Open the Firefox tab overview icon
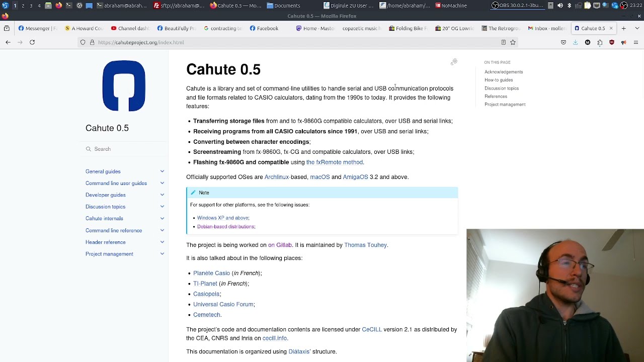The height and width of the screenshot is (362, 644). pos(7,28)
